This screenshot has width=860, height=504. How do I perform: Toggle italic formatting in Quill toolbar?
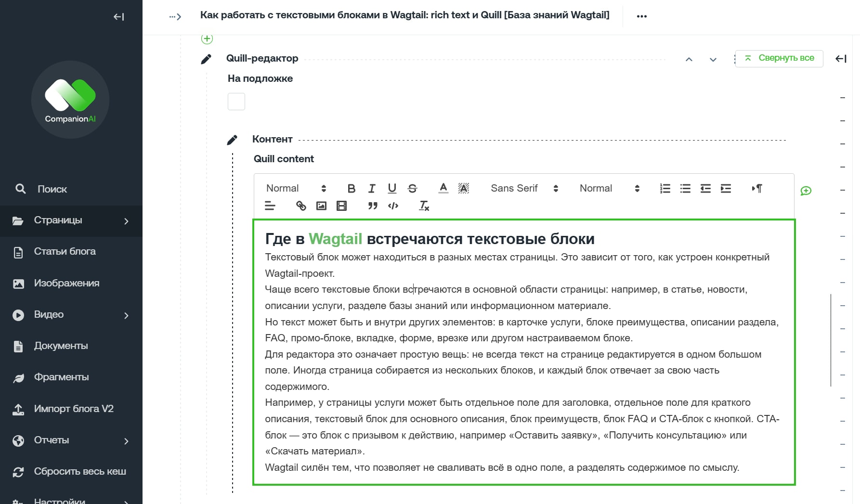point(372,188)
